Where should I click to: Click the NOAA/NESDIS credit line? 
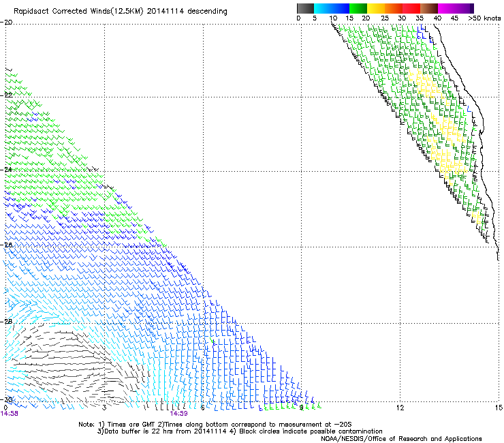[x=401, y=439]
